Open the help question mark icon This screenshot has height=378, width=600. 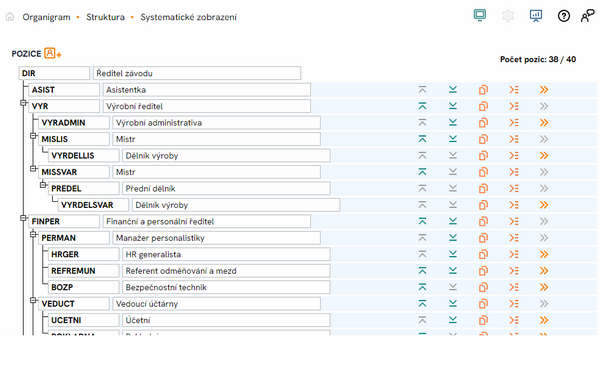[564, 16]
